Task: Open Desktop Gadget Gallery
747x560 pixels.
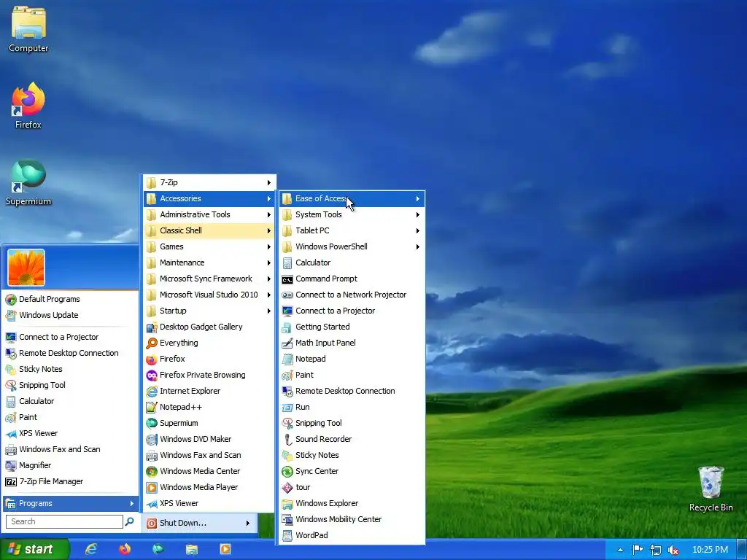Action: 209,327
